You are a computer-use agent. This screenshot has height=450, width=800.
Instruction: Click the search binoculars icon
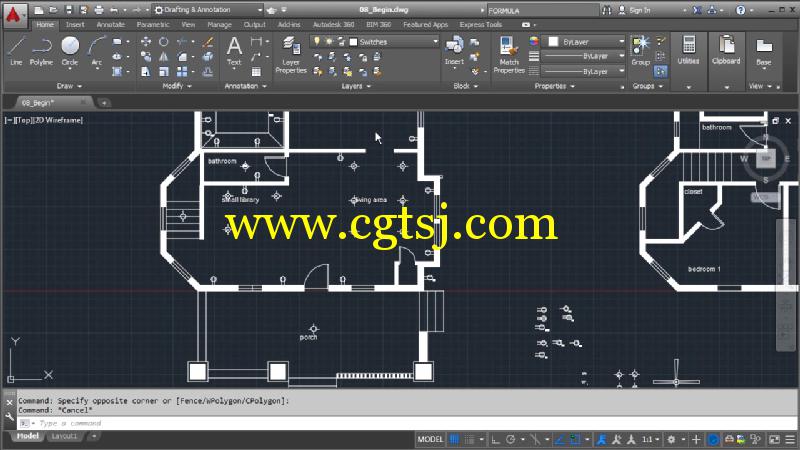[x=606, y=10]
